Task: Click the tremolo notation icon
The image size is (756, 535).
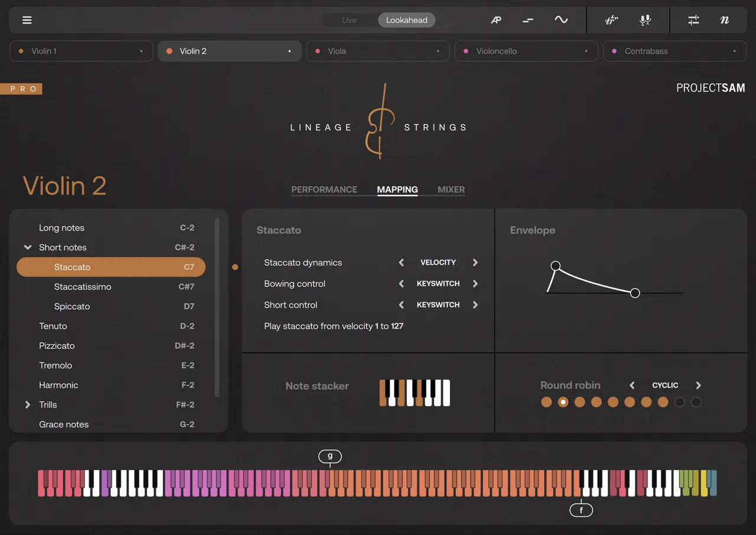Action: [611, 20]
